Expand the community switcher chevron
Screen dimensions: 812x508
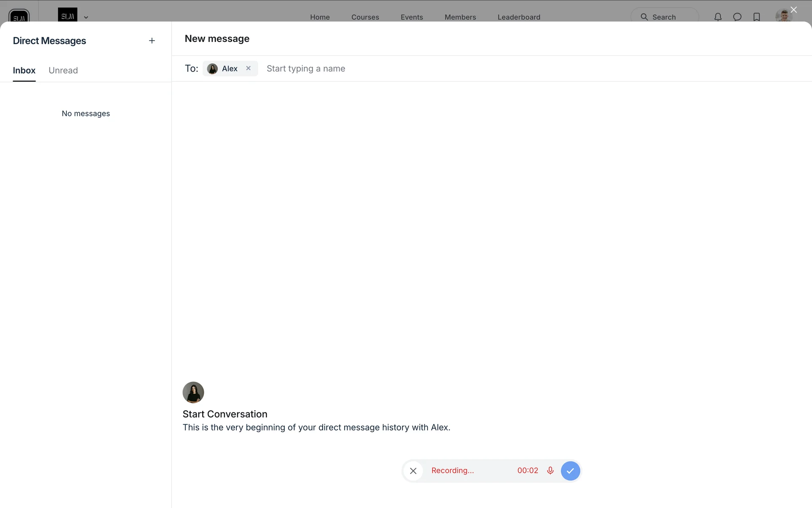click(x=86, y=17)
